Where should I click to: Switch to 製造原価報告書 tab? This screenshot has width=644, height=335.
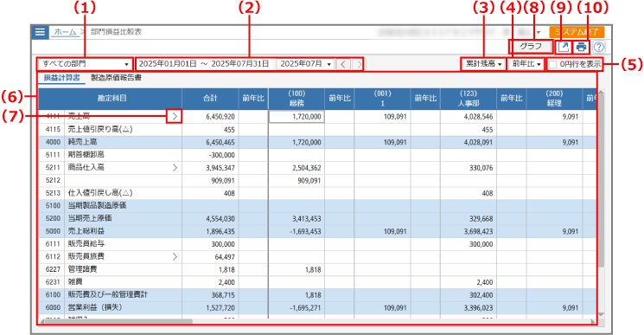pos(116,78)
